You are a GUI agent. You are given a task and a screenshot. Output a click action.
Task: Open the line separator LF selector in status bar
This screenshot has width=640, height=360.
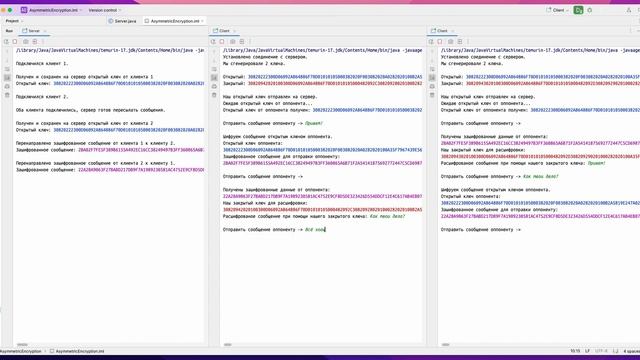point(587,351)
